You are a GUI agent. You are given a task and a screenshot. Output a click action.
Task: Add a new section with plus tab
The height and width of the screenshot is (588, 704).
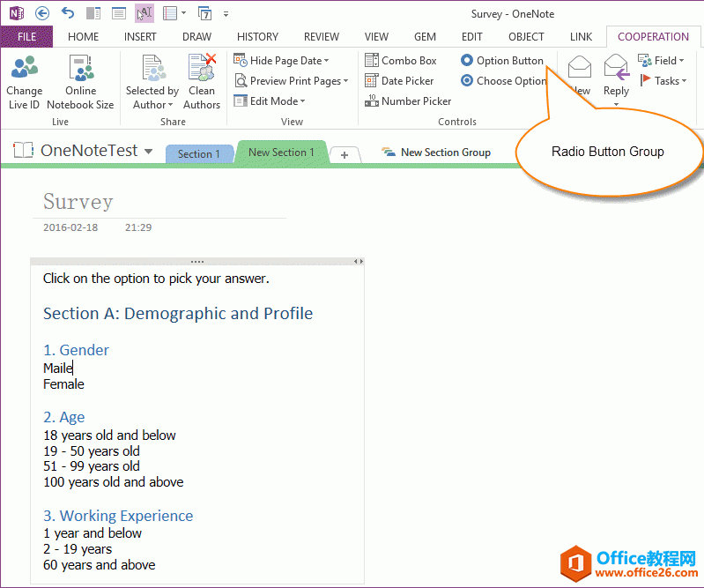[345, 155]
